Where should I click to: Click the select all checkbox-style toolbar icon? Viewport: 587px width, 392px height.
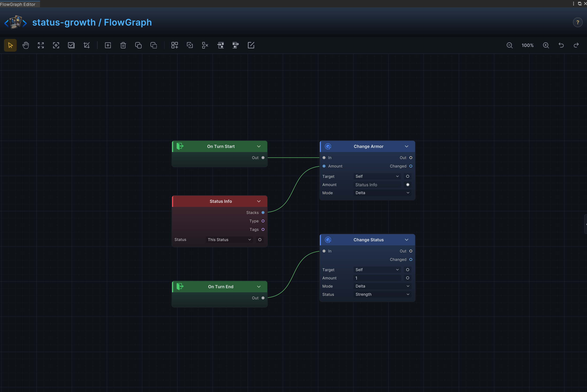tap(71, 45)
